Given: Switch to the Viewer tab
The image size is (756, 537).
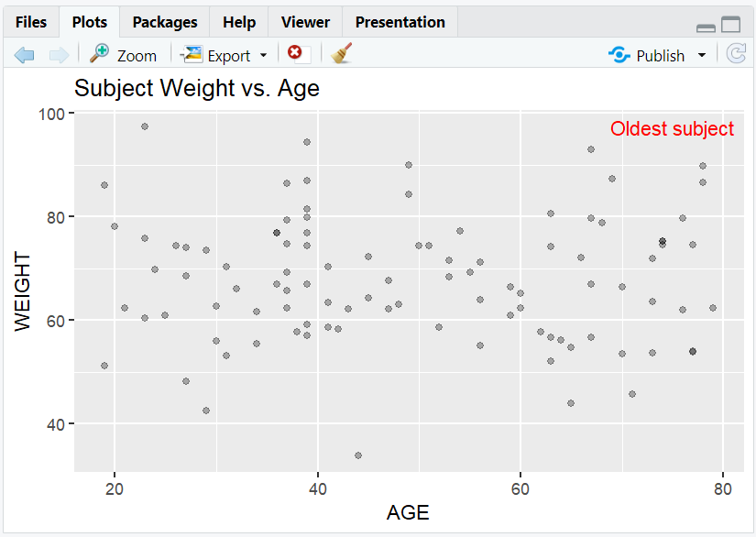Looking at the screenshot, I should pos(304,22).
